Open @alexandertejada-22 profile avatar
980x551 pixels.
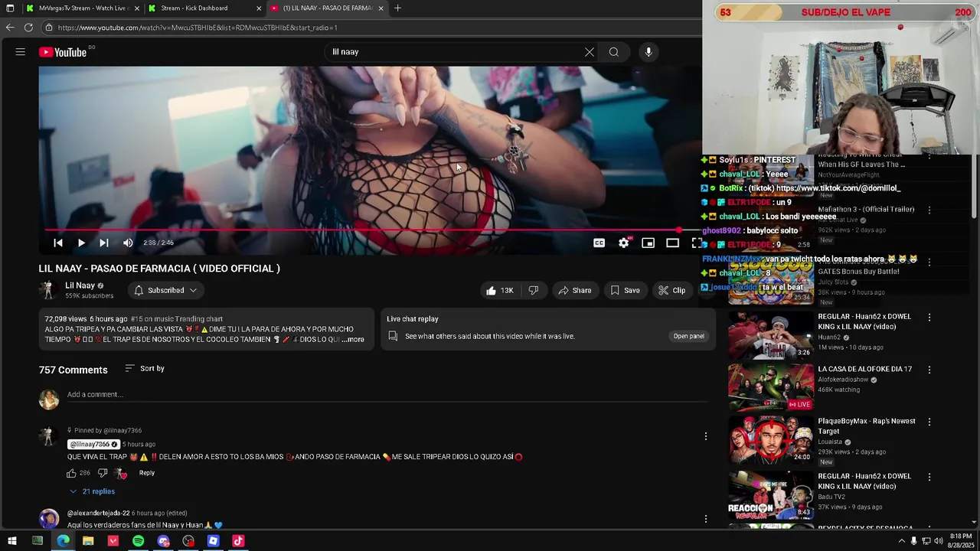pyautogui.click(x=49, y=518)
